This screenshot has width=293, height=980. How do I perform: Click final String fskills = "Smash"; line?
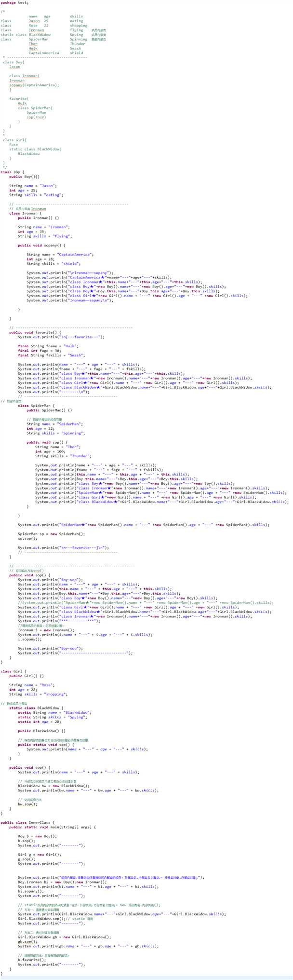tap(53, 355)
